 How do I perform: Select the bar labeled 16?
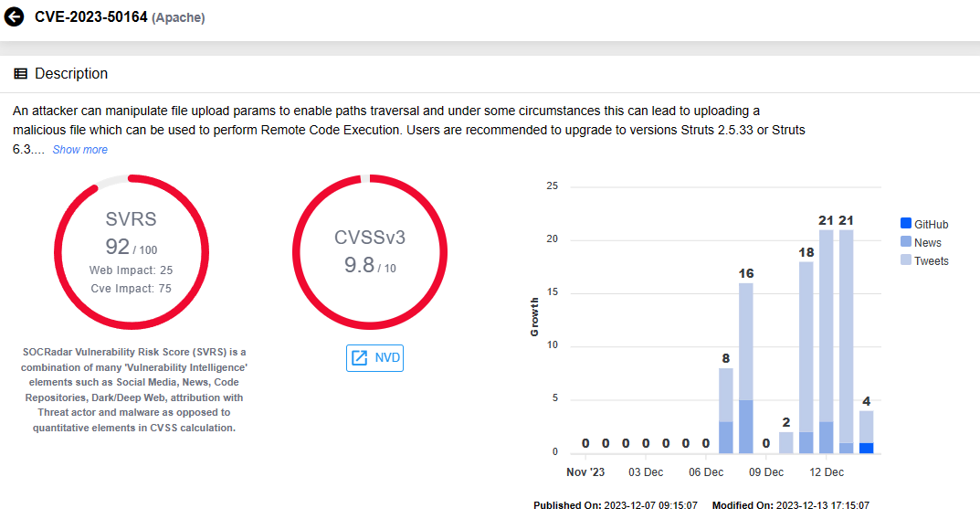pos(745,367)
